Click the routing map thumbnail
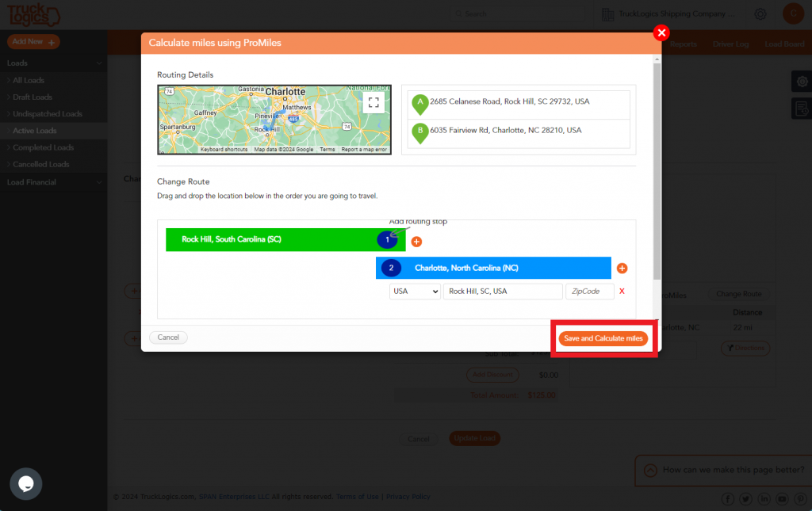 [x=274, y=120]
